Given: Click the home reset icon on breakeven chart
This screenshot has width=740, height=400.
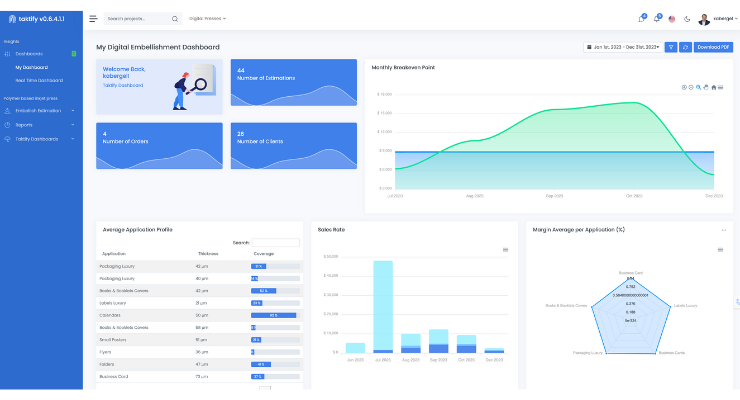Looking at the screenshot, I should point(712,87).
